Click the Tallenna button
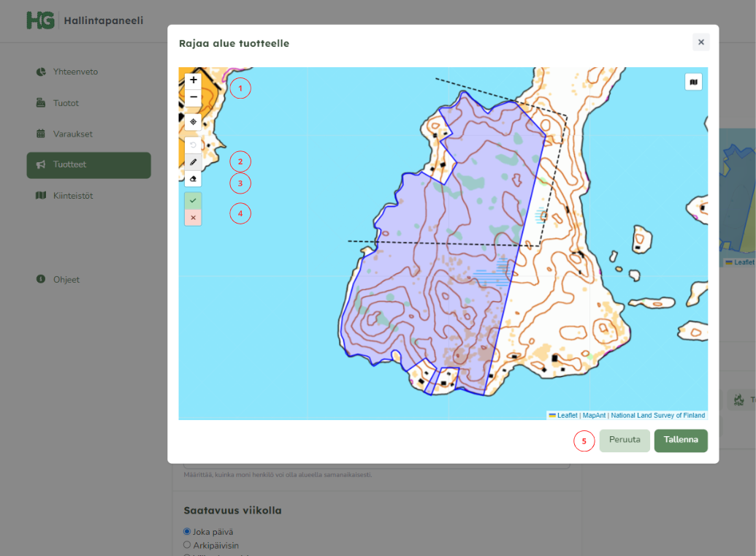This screenshot has width=756, height=556. tap(680, 440)
